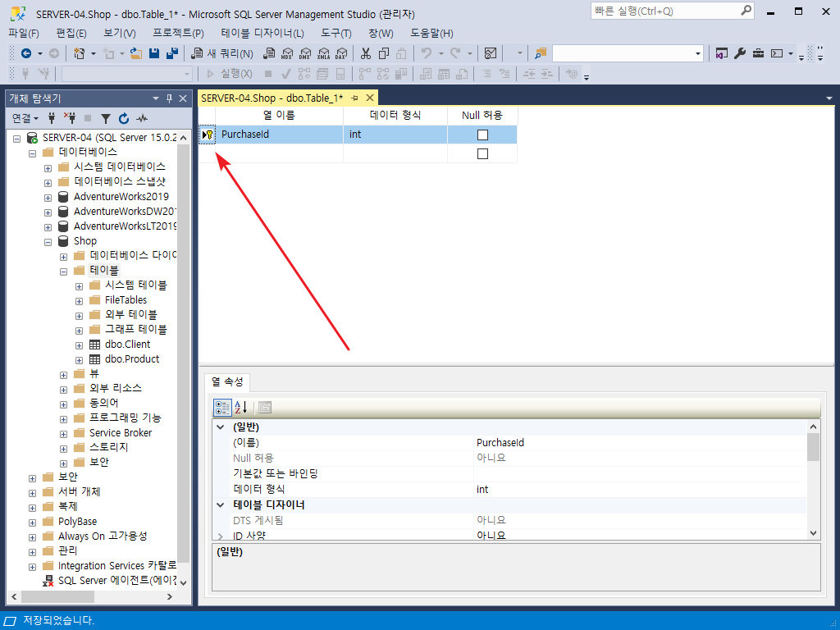Expand the dbo.Client table node
This screenshot has width=840, height=630.
(79, 345)
